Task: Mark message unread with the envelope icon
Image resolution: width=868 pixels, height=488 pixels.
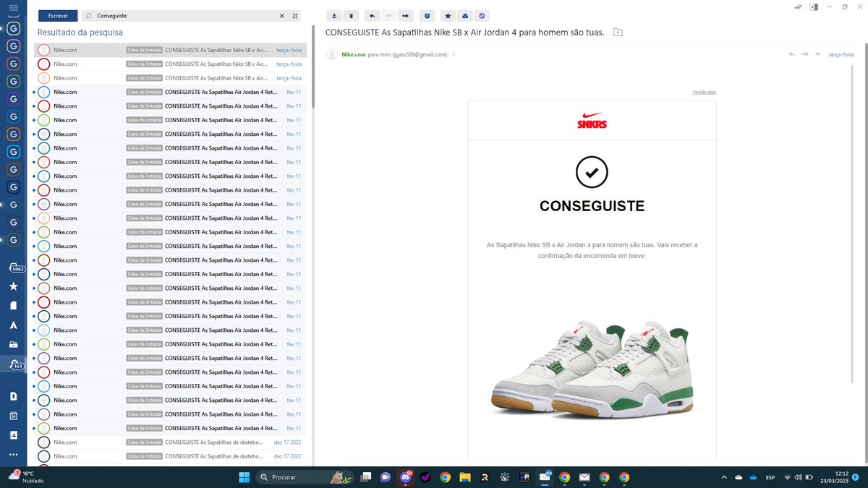Action: pyautogui.click(x=464, y=15)
